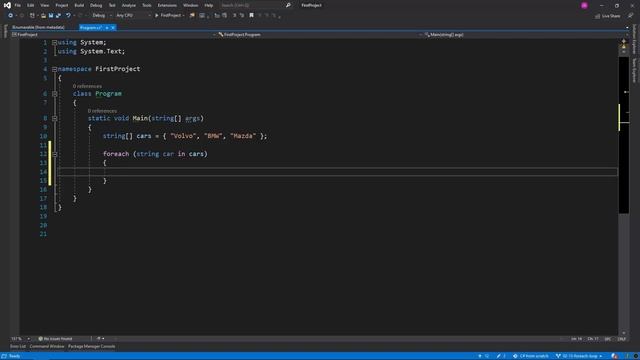Open the Any CPU platform dropdown

[x=133, y=16]
